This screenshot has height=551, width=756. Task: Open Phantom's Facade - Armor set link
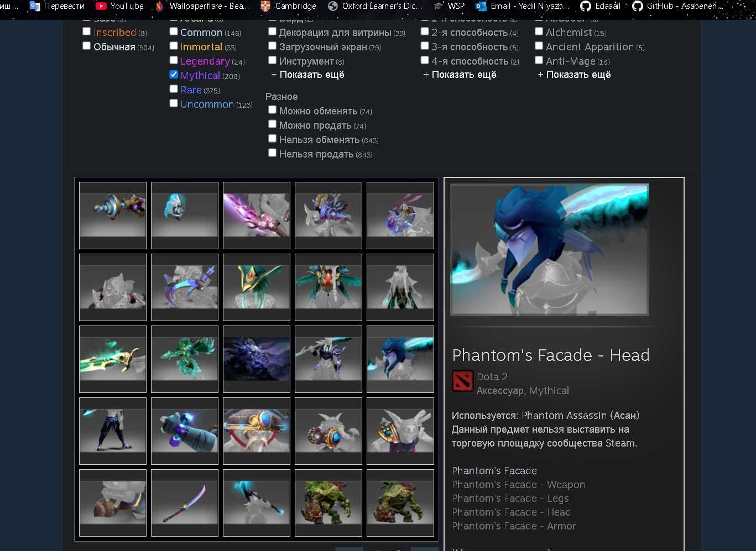point(514,526)
